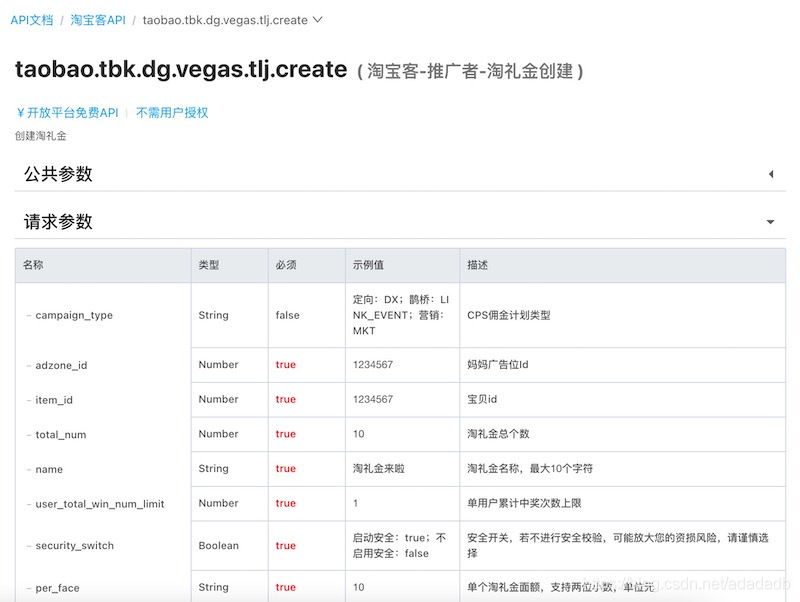800x602 pixels.
Task: Click the 单用户累计中奖次数上限 description
Action: point(524,503)
